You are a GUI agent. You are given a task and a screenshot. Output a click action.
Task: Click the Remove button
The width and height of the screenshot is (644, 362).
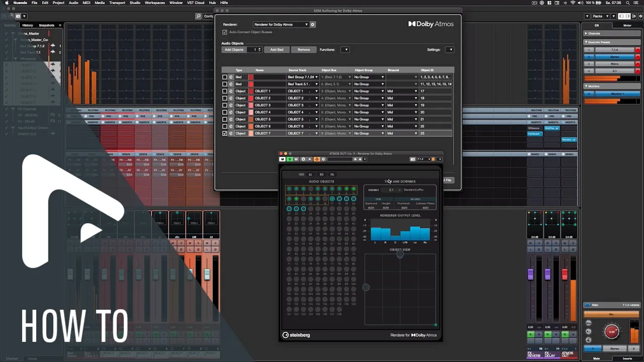click(x=304, y=50)
